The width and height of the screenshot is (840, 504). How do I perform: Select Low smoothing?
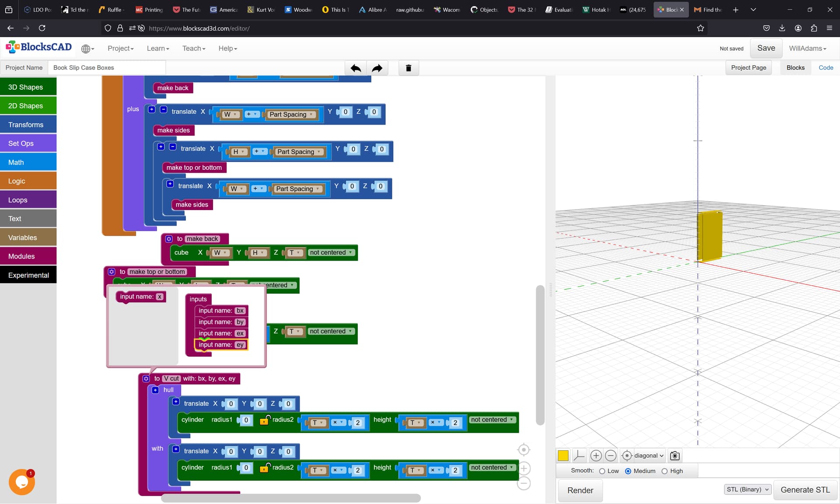click(602, 471)
